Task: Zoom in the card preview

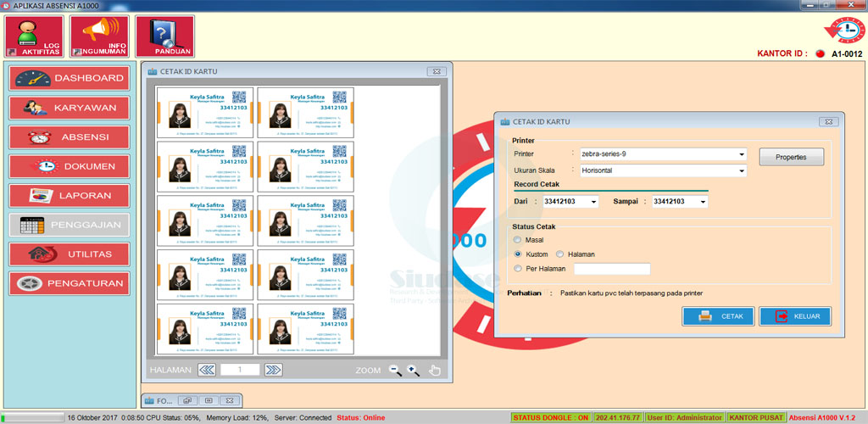Action: (x=414, y=370)
